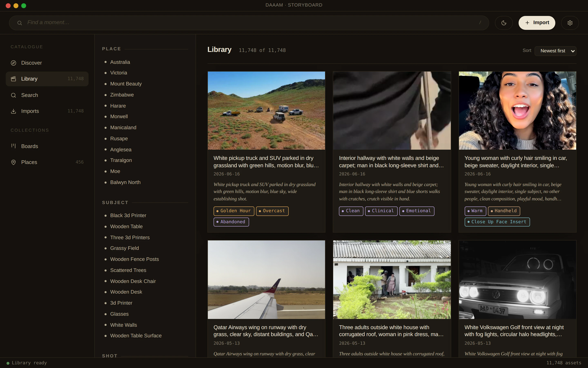Click the Clinical tag
This screenshot has width=588, height=368.
381,211
